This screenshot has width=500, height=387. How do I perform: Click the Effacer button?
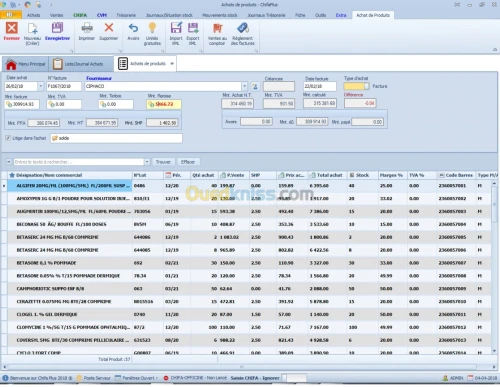coord(188,162)
